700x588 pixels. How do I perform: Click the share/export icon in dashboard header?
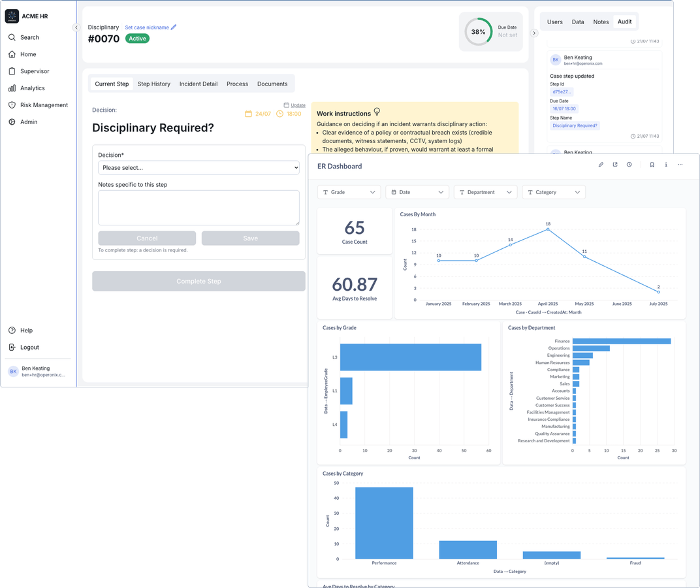click(615, 165)
